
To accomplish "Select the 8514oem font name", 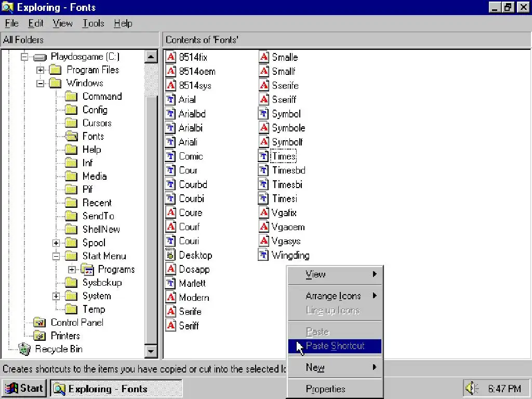I will 197,71.
